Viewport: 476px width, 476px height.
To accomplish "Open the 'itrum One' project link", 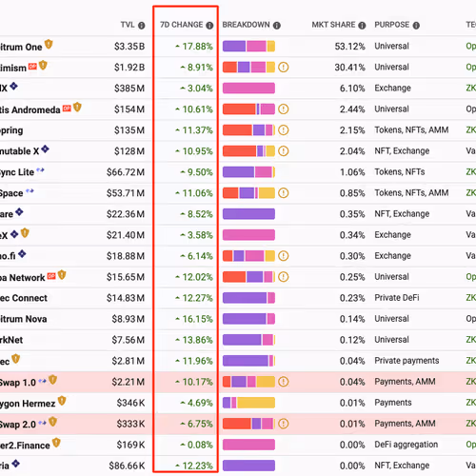I will click(x=21, y=47).
